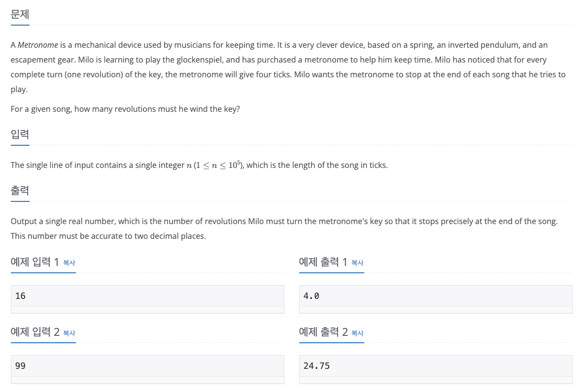Click the output description paragraph
This screenshot has height=392, width=587.
point(284,229)
